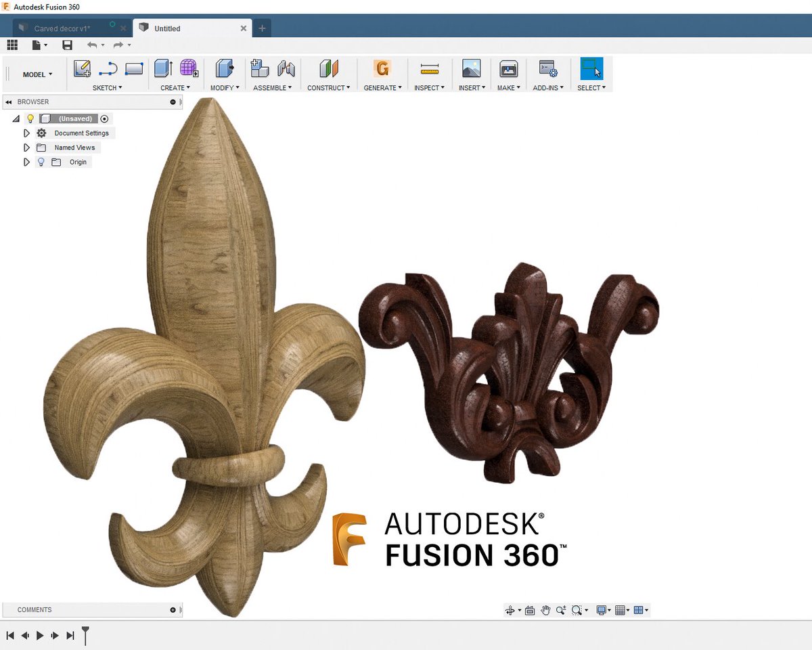Click the Insert image icon

point(471,68)
